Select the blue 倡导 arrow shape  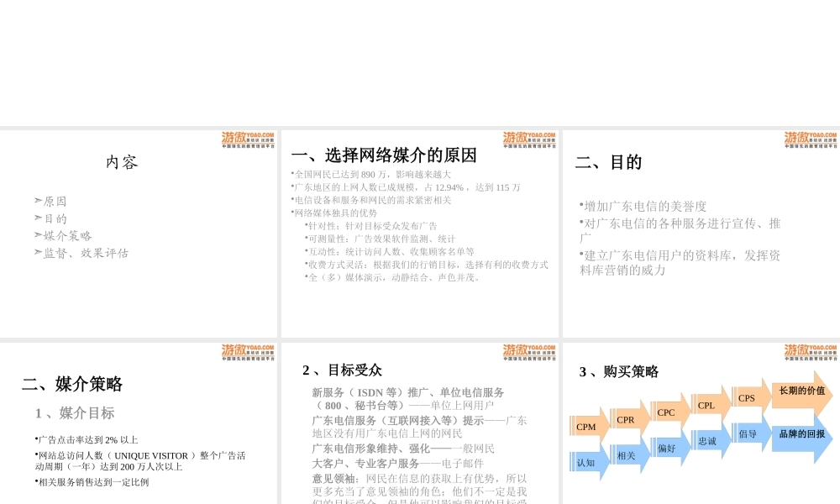(751, 433)
